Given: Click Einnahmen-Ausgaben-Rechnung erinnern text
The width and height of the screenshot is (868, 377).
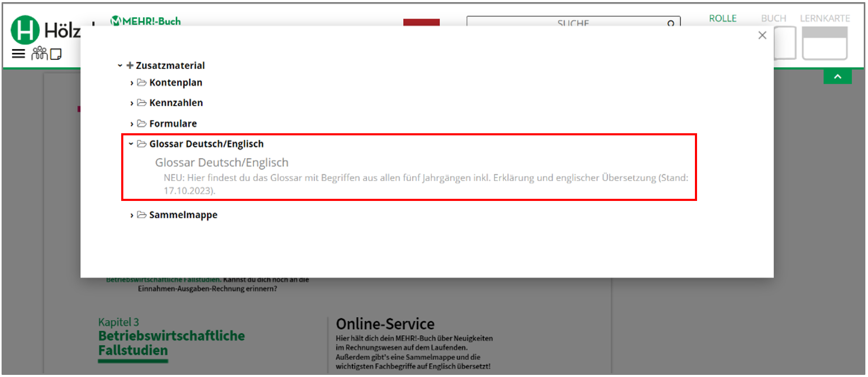Looking at the screenshot, I should [207, 289].
